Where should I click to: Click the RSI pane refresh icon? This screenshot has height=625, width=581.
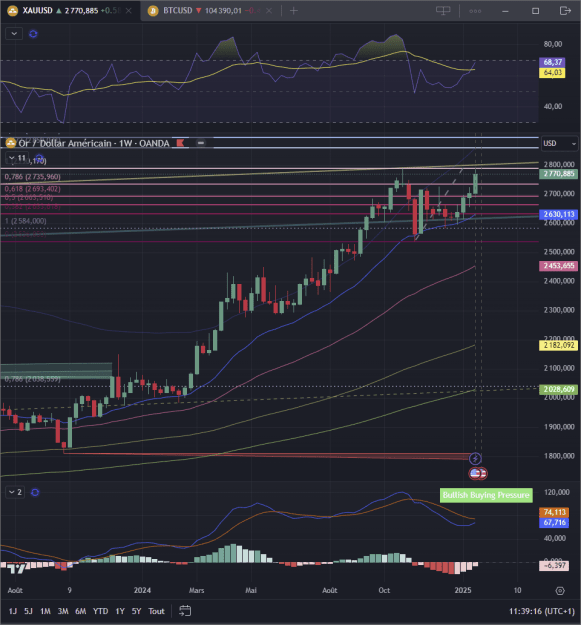(x=33, y=34)
